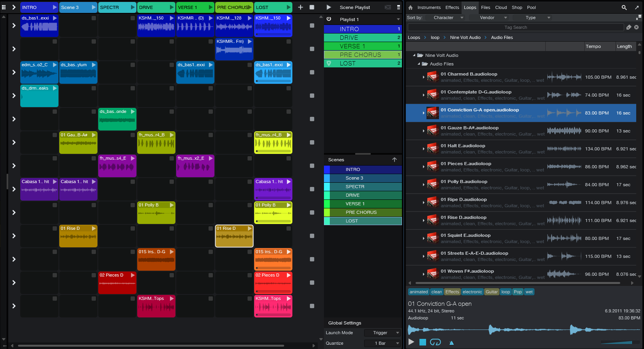Launch the ds_drm..eaks clip
Viewport: 644px width, 349px height.
coord(55,88)
